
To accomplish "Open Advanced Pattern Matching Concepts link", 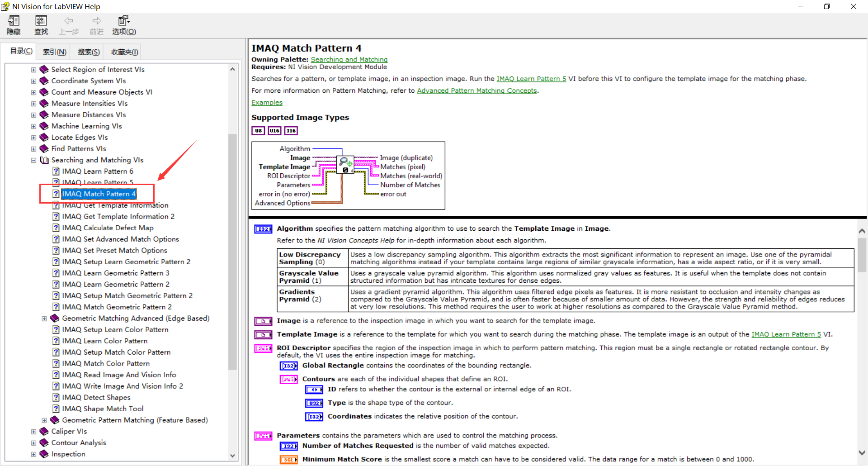I will [x=477, y=90].
